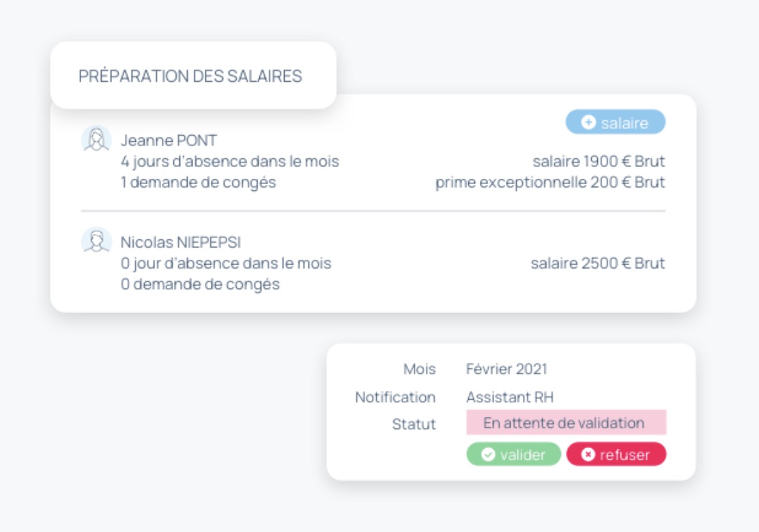Click Nicolas's salaire 2500 € Brut amount
Image resolution: width=759 pixels, height=532 pixels.
point(598,263)
